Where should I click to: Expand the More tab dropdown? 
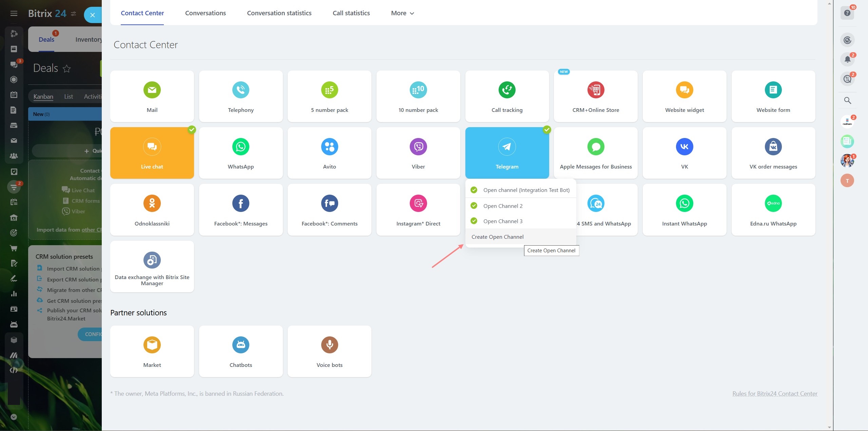click(x=402, y=13)
